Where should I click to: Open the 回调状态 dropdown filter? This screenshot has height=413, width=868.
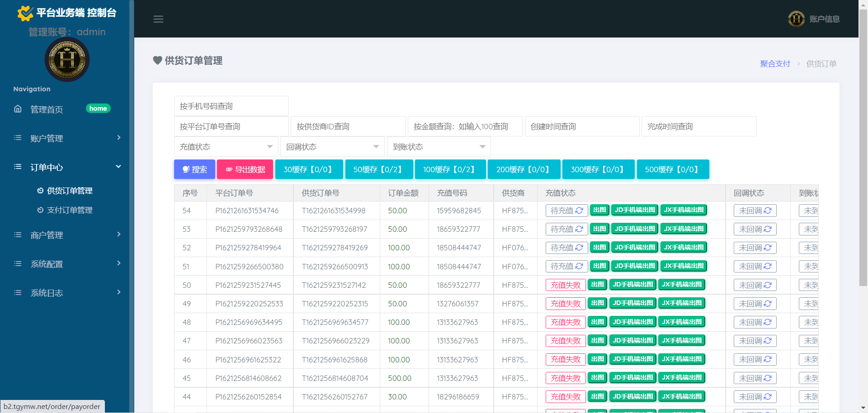point(332,147)
